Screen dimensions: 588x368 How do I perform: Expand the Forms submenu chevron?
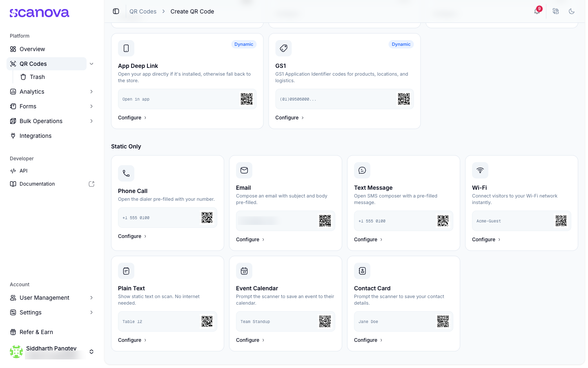coord(91,106)
